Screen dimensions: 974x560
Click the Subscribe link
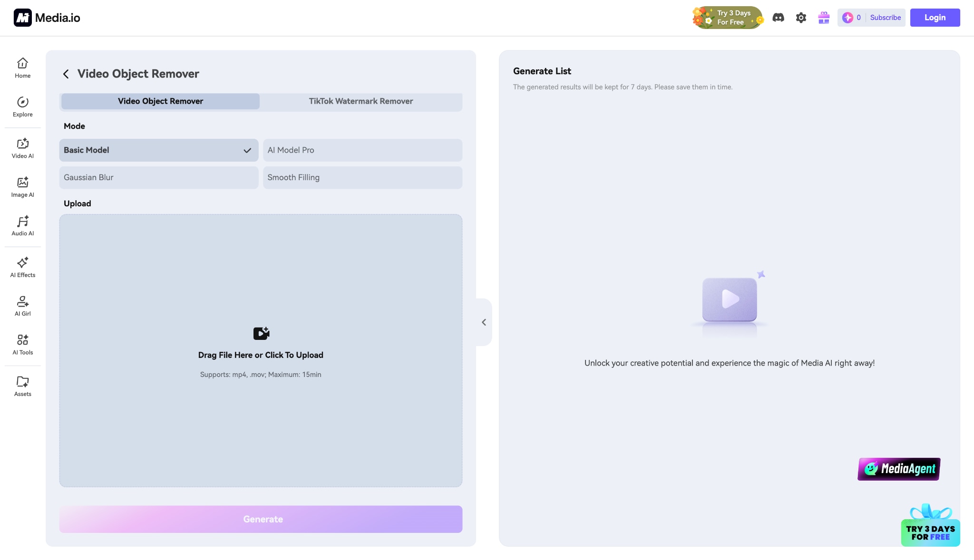click(x=885, y=18)
